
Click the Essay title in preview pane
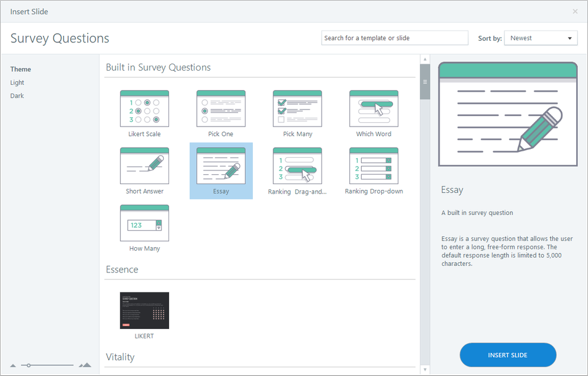click(x=452, y=190)
